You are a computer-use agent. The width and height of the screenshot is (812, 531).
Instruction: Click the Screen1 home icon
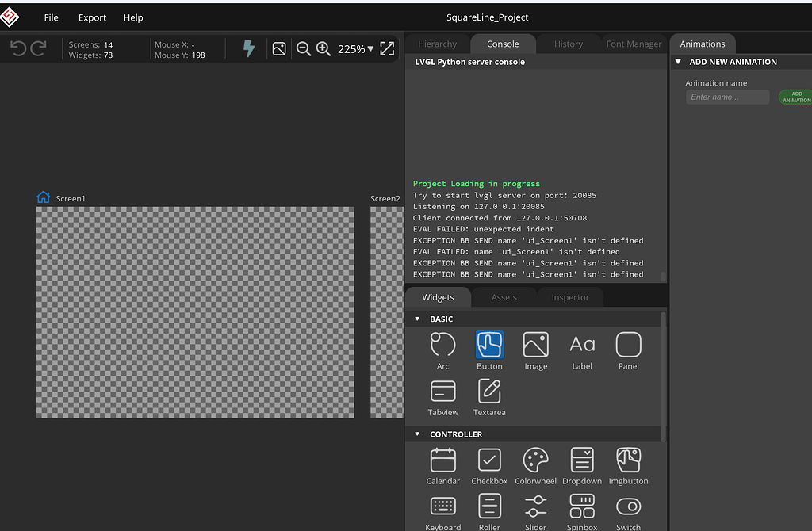pos(44,197)
